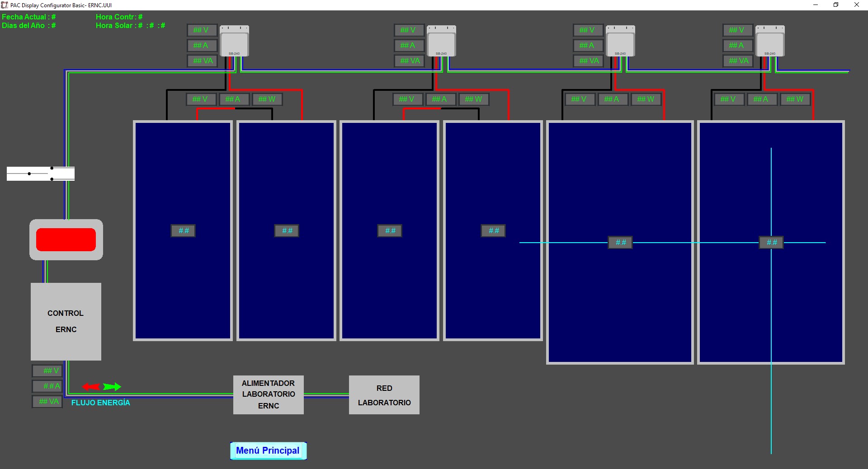Screen dimensions: 868x469
Task: Restore the window using the title bar button
Action: (836, 5)
